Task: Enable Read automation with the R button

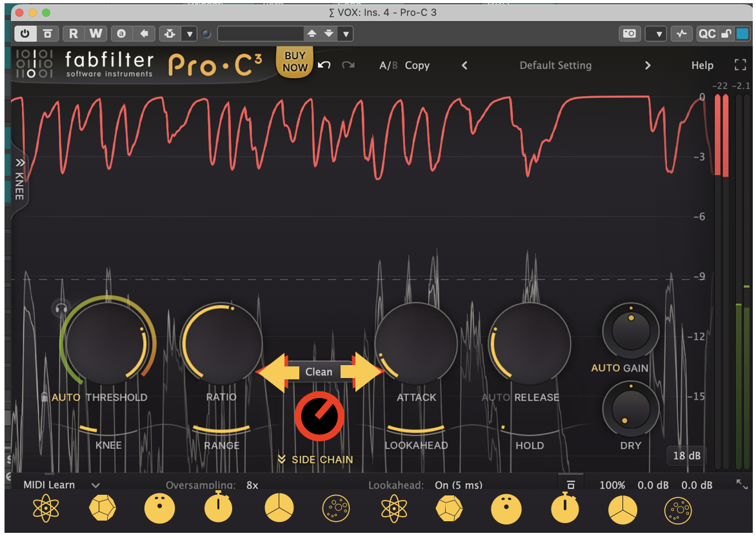Action: click(x=74, y=34)
